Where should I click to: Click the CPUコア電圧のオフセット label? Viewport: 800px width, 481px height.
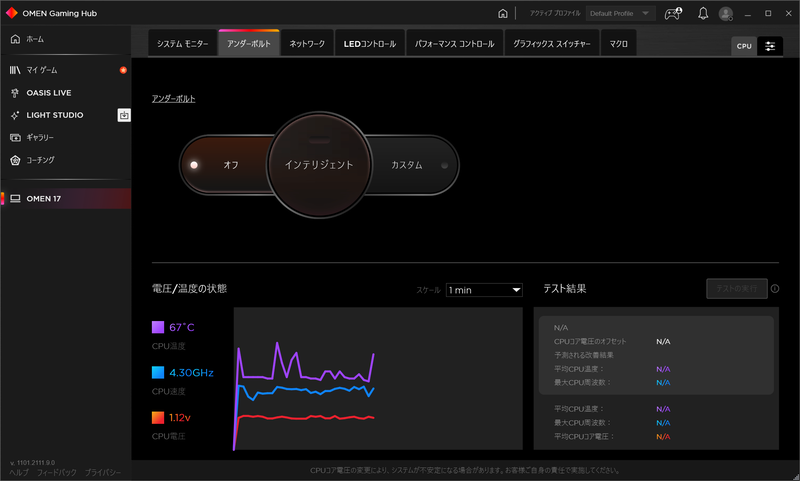(x=590, y=341)
